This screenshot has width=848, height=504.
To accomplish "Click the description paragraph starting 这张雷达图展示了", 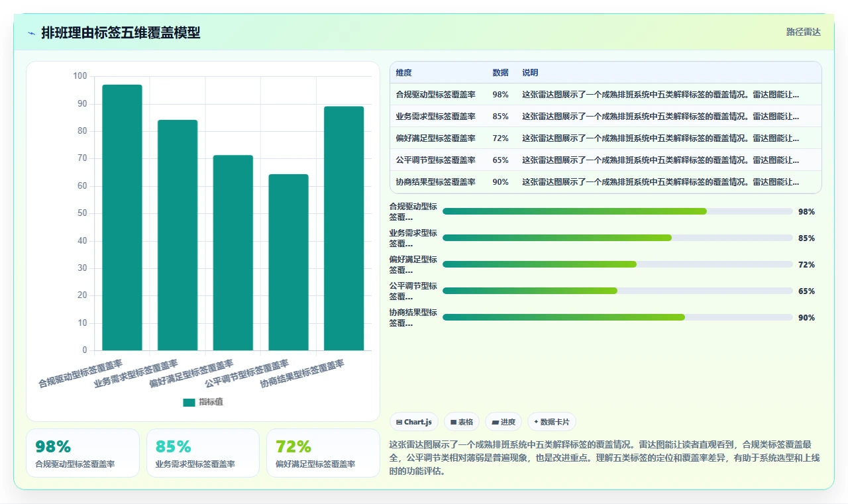I will 605,458.
